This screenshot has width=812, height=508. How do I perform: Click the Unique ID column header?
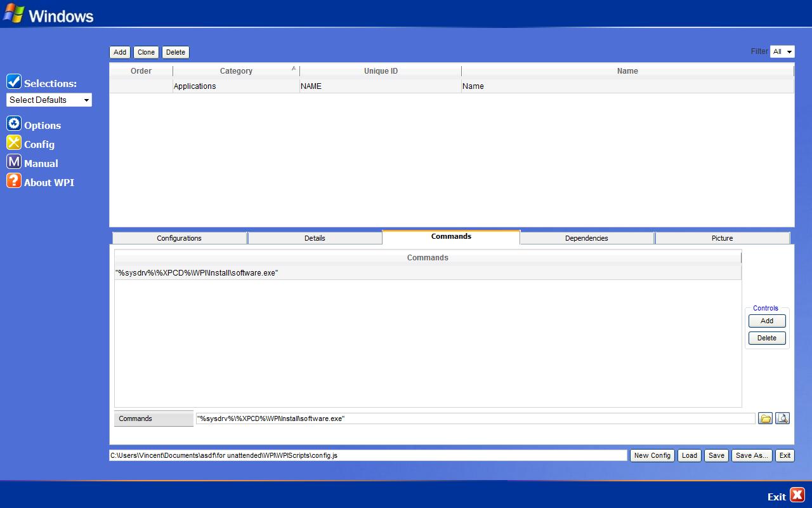pos(381,71)
